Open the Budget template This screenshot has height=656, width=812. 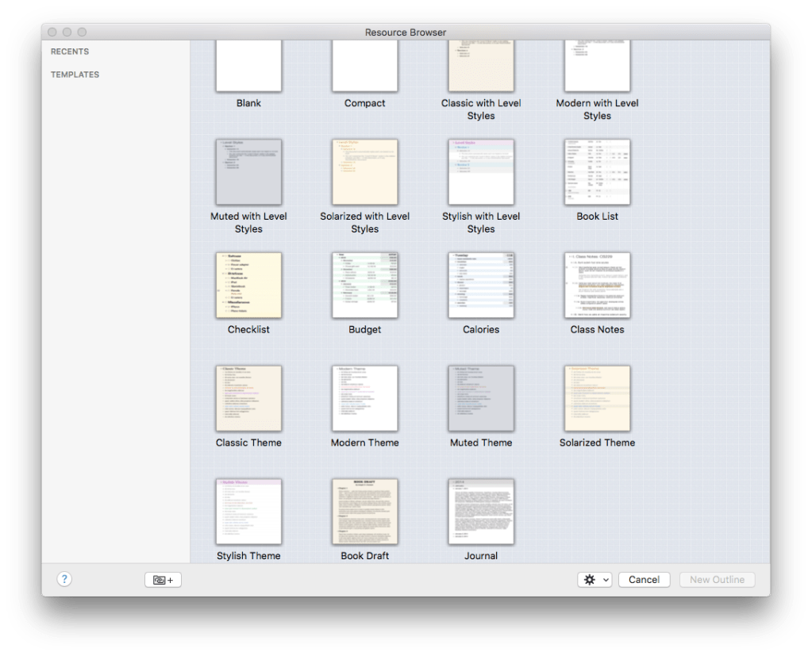tap(364, 285)
